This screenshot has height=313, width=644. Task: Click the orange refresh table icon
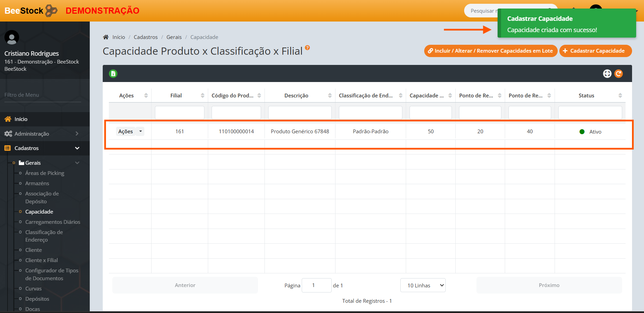click(618, 73)
